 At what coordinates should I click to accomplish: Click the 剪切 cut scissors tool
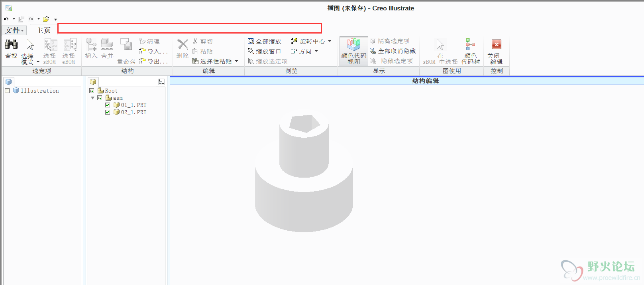tap(202, 41)
